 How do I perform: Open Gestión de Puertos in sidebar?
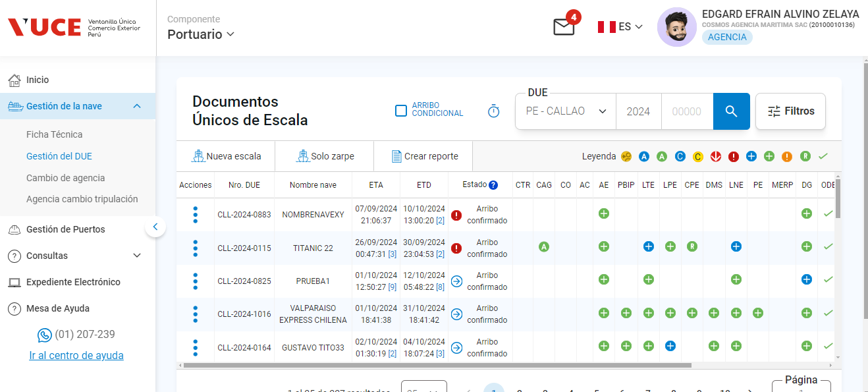(x=66, y=229)
